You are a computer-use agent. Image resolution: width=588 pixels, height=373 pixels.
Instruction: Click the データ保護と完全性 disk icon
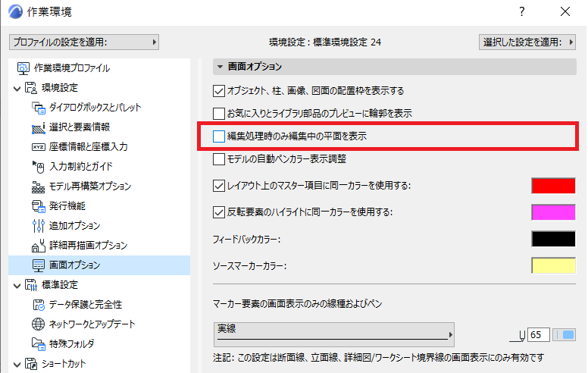(x=38, y=305)
